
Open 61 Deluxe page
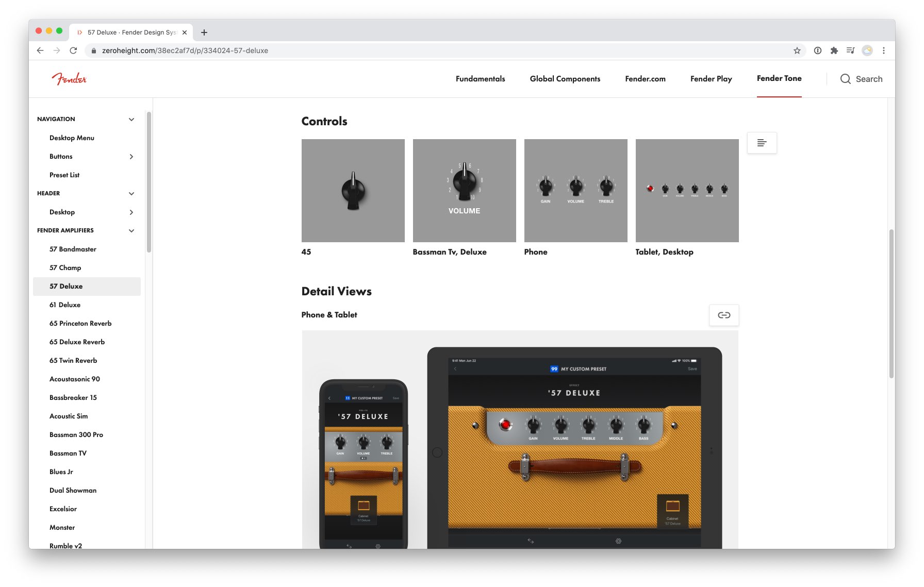point(65,305)
